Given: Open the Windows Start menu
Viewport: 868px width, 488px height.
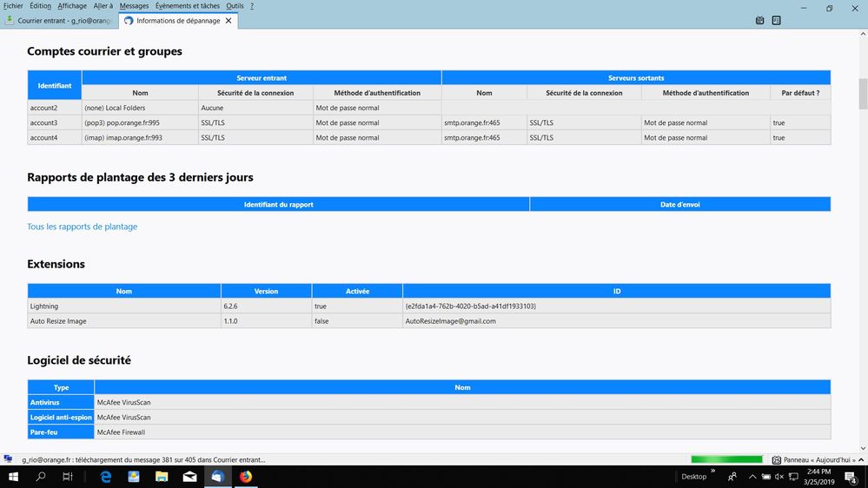Looking at the screenshot, I should click(13, 477).
